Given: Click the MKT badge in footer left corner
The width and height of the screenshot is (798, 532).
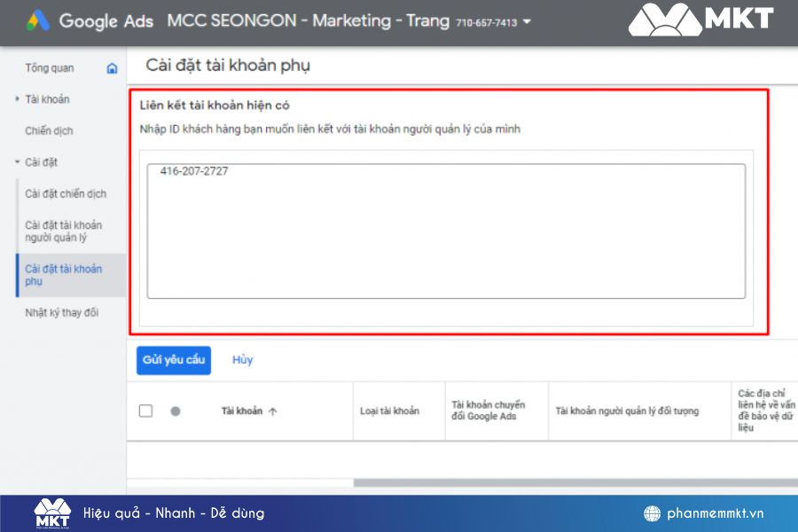Looking at the screenshot, I should pyautogui.click(x=51, y=512).
